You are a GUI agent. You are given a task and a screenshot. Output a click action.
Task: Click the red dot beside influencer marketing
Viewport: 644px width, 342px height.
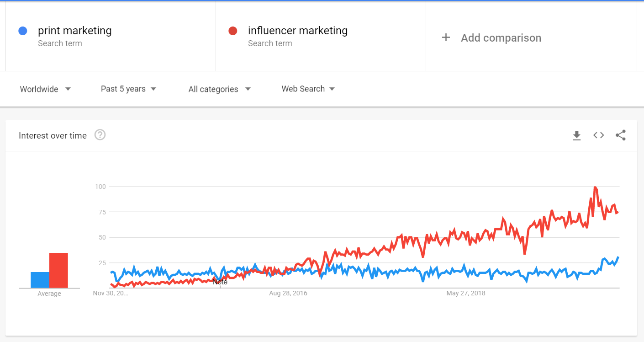pos(232,31)
